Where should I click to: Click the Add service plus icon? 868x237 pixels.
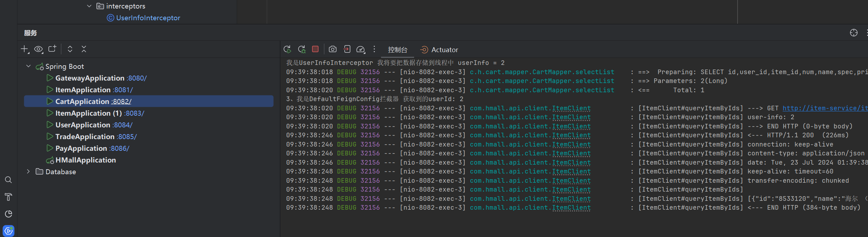(24, 49)
